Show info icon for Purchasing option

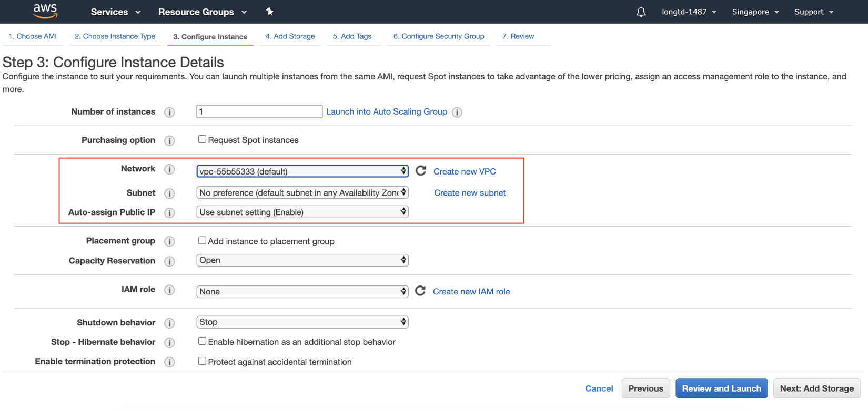click(x=169, y=140)
